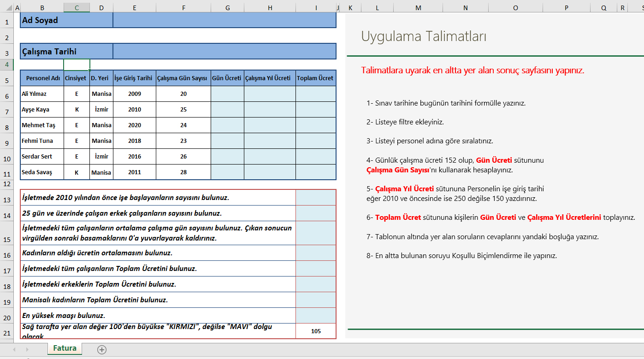Screen dimensions: 644x359
Task: Click Toplam Ücret cell for Seda Savaş
Action: tap(316, 172)
